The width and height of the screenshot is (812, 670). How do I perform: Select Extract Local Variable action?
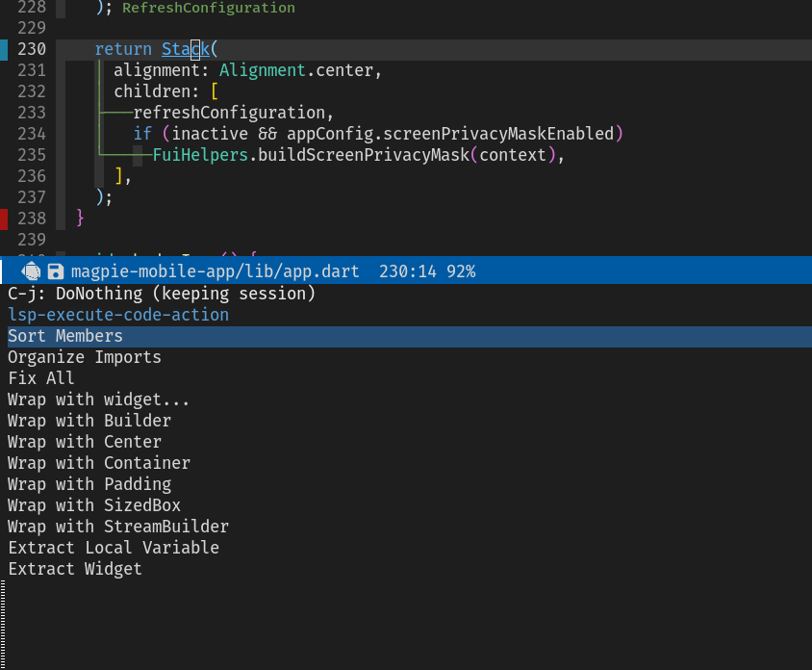point(114,548)
